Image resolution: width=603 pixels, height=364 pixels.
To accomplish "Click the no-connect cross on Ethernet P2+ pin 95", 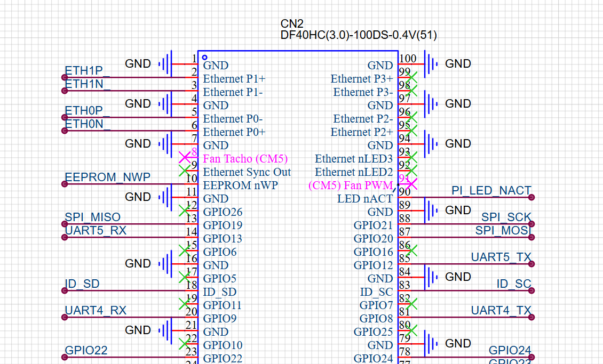I will [x=411, y=131].
